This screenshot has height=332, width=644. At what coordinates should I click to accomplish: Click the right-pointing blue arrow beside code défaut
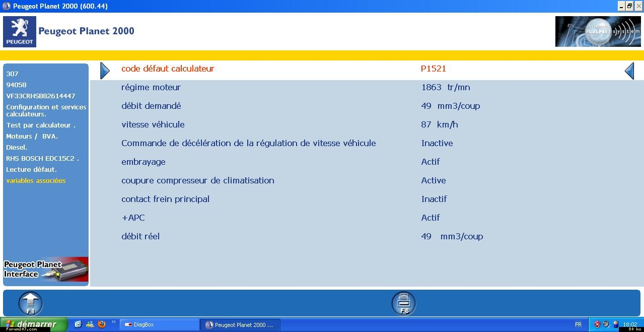tap(105, 71)
